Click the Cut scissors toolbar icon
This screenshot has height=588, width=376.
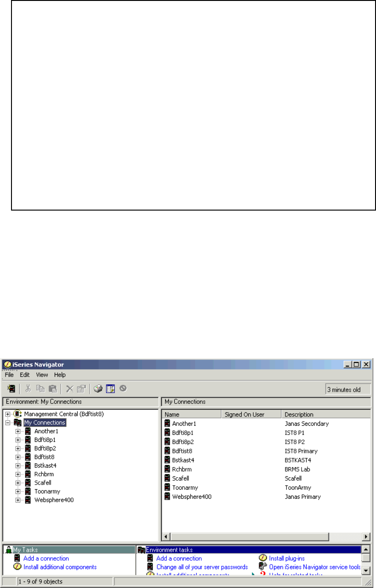pyautogui.click(x=28, y=388)
